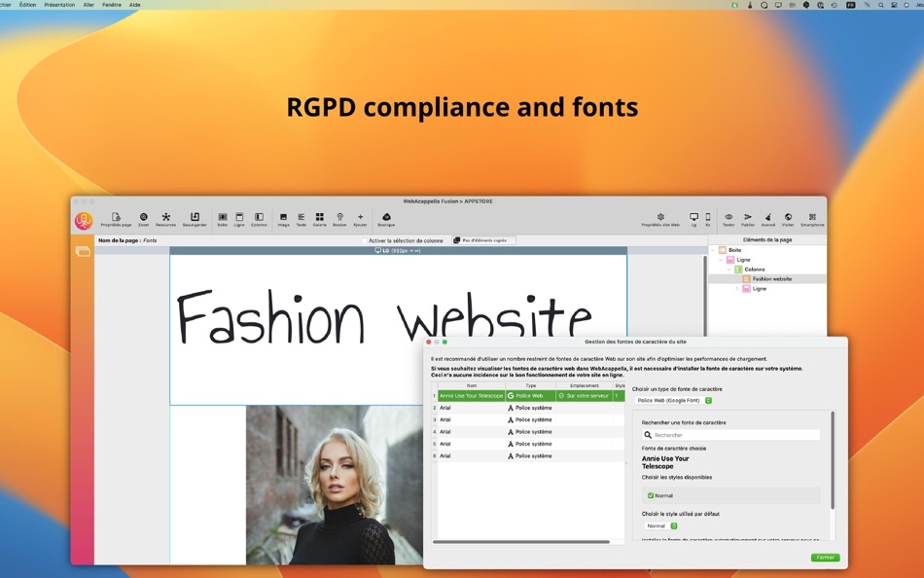Open the Smartphone QR code icon
The height and width of the screenshot is (578, 924).
(x=812, y=219)
